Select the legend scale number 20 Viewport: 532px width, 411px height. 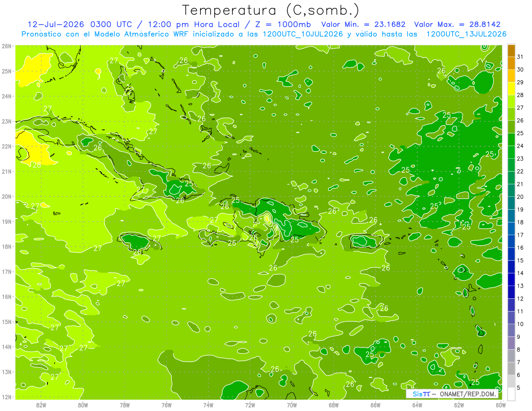pyautogui.click(x=520, y=197)
